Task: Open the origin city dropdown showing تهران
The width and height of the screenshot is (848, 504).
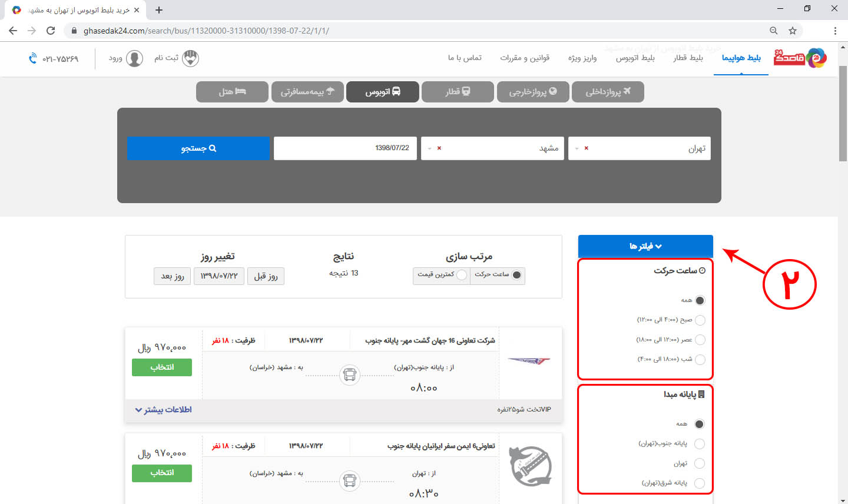Action: point(640,148)
